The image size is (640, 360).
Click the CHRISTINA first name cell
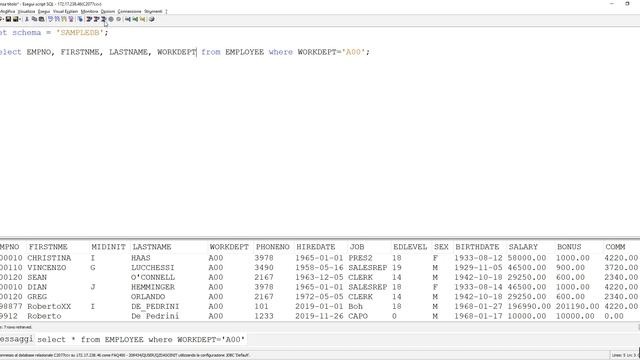[49, 258]
